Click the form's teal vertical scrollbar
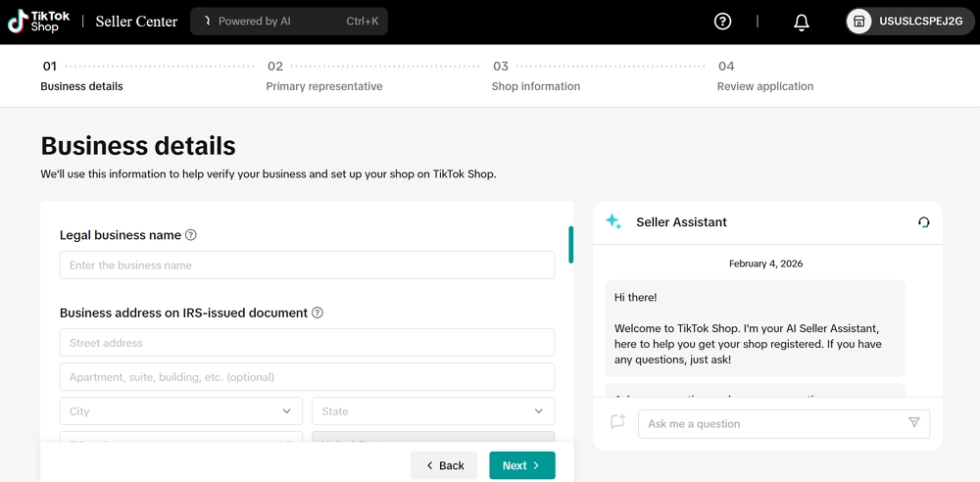 click(x=570, y=245)
